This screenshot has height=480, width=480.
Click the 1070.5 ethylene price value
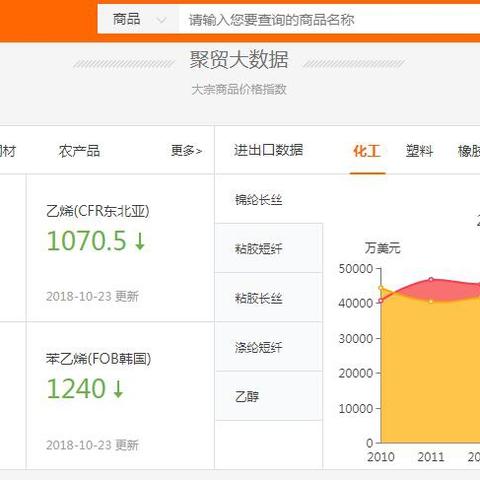[87, 241]
